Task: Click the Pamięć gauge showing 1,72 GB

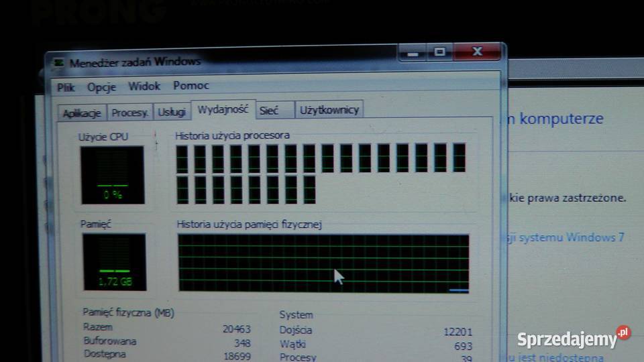Action: (x=114, y=262)
